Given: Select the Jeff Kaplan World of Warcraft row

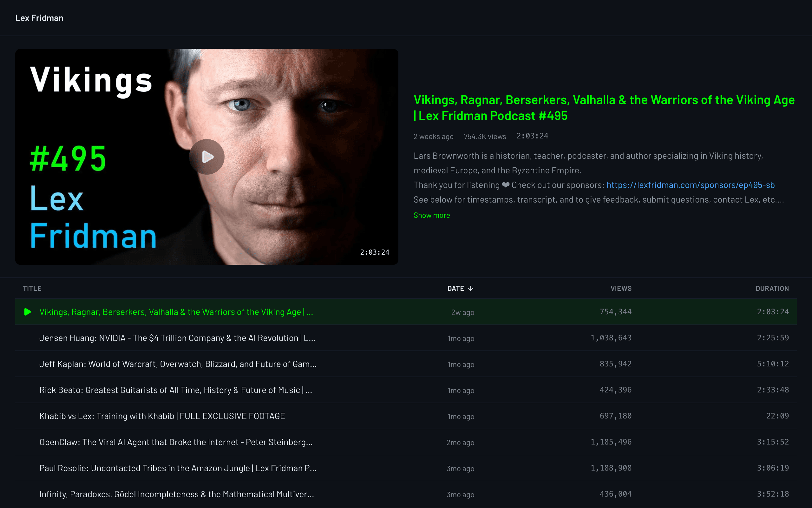Looking at the screenshot, I should pos(406,364).
